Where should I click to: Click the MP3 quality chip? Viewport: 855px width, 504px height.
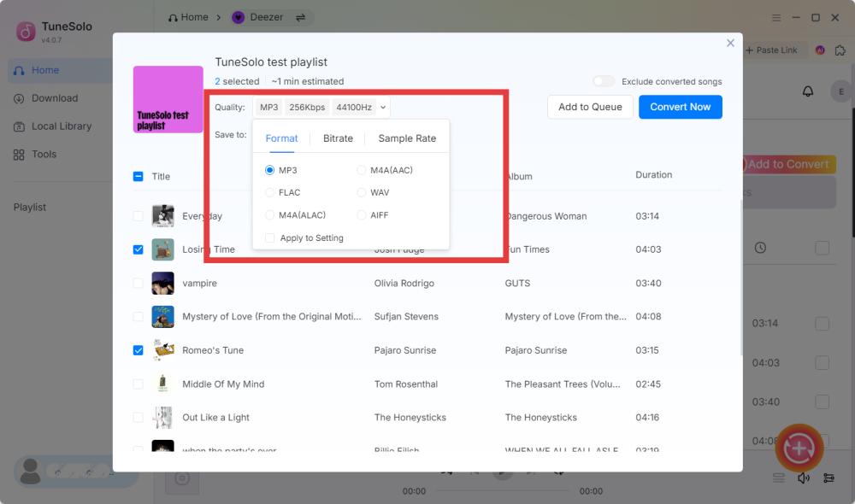pos(268,108)
